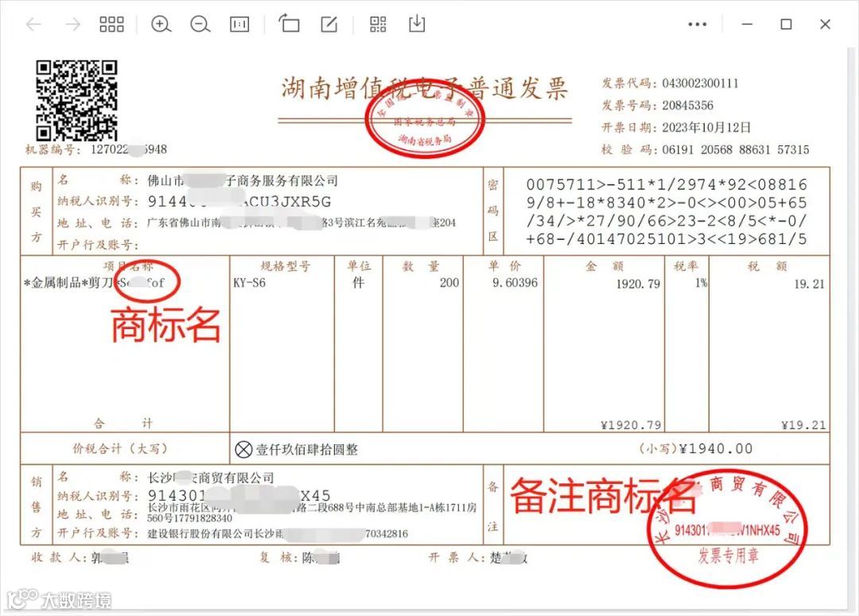859x616 pixels.
Task: Close the image viewer window
Action: (x=825, y=24)
